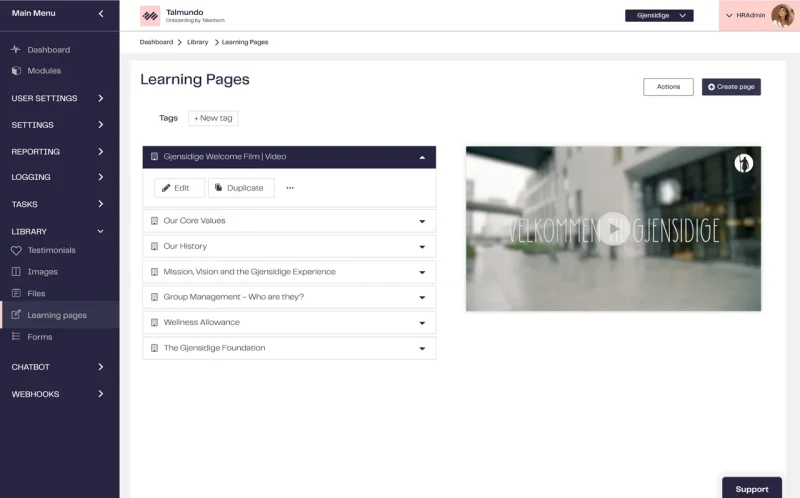Image resolution: width=800 pixels, height=498 pixels.
Task: Click the Talmundo logo icon
Action: coord(150,16)
